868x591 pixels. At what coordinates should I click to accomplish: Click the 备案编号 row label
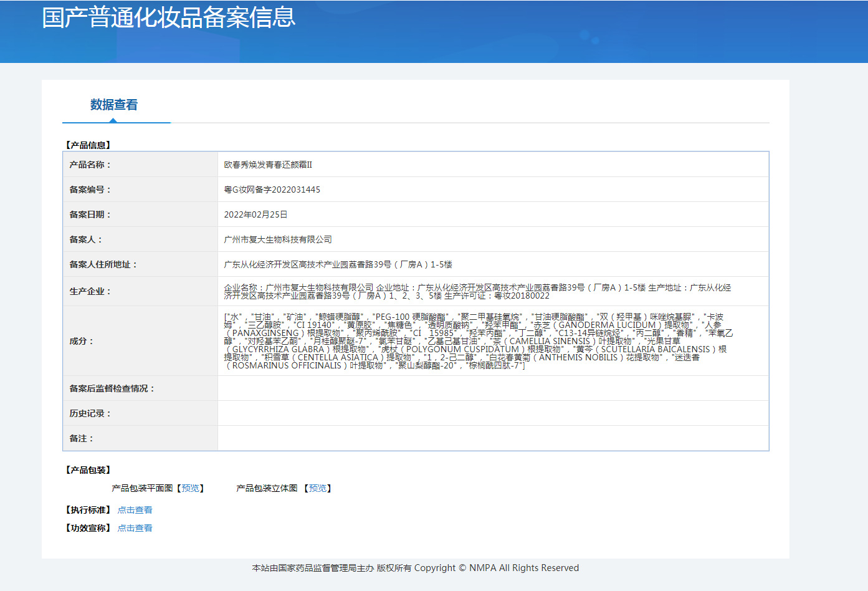(x=90, y=190)
